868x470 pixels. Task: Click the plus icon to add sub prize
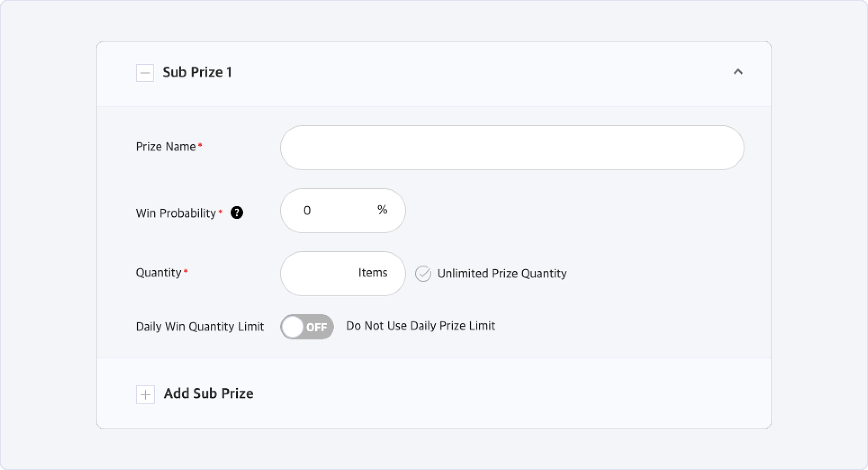146,394
